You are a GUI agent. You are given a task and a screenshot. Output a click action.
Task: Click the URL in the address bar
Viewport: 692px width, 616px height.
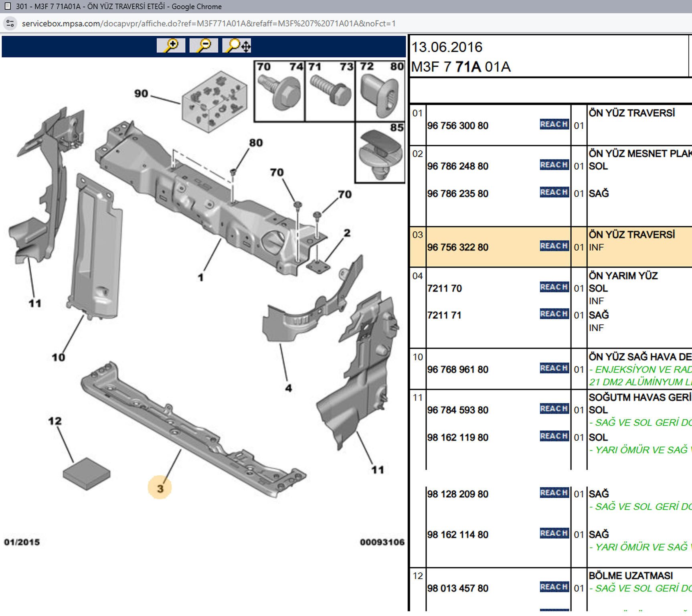tap(208, 23)
